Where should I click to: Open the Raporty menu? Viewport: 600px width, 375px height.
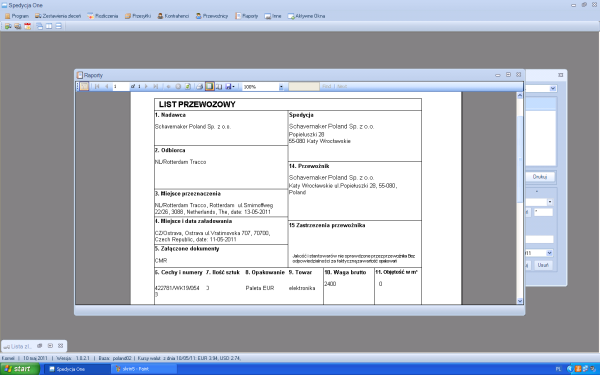(x=247, y=16)
